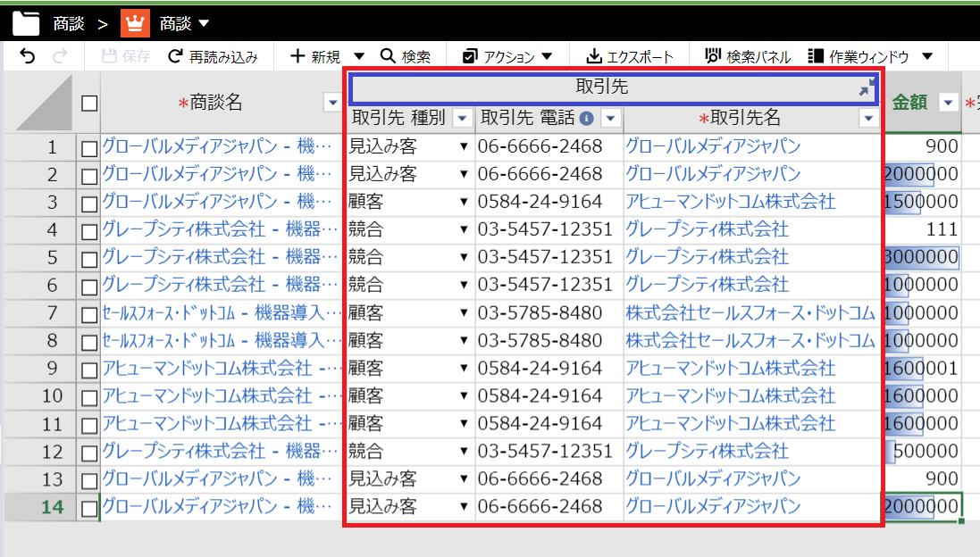Select the 金額 cell 1600001 in row 9

point(921,369)
